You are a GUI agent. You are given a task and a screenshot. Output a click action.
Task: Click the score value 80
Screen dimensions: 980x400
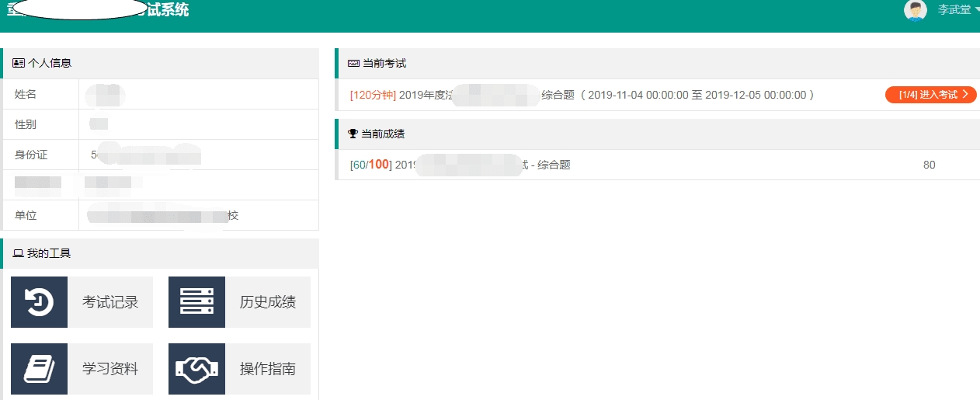930,165
